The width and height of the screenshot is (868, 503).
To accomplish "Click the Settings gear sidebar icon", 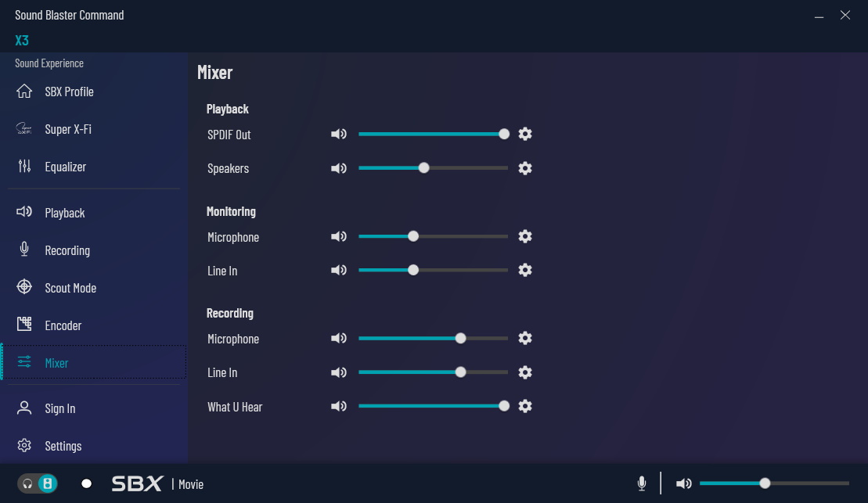I will tap(24, 445).
